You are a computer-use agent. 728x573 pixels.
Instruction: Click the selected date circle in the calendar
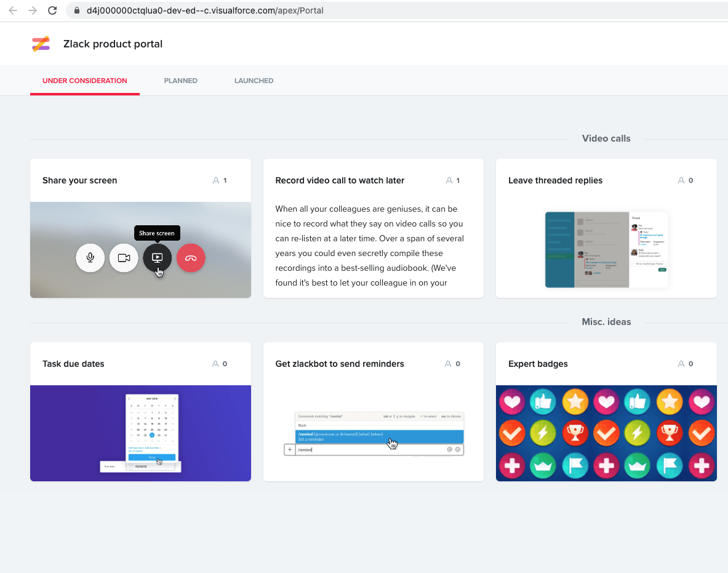click(x=152, y=435)
